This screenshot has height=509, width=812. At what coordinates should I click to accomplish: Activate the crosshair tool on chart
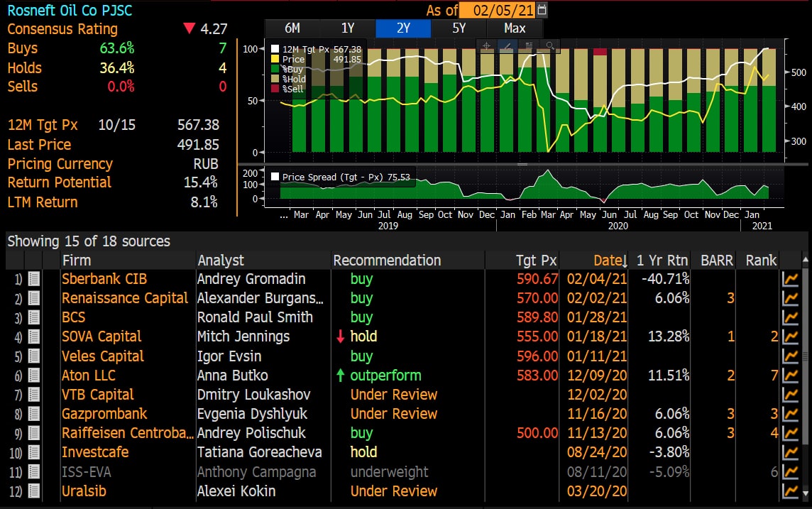486,46
